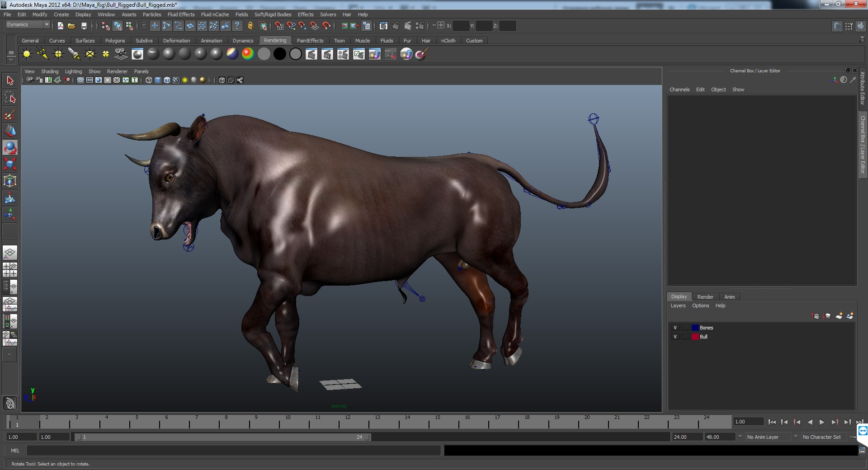868x470 pixels.
Task: Toggle visibility of Bones layer
Action: coord(675,328)
